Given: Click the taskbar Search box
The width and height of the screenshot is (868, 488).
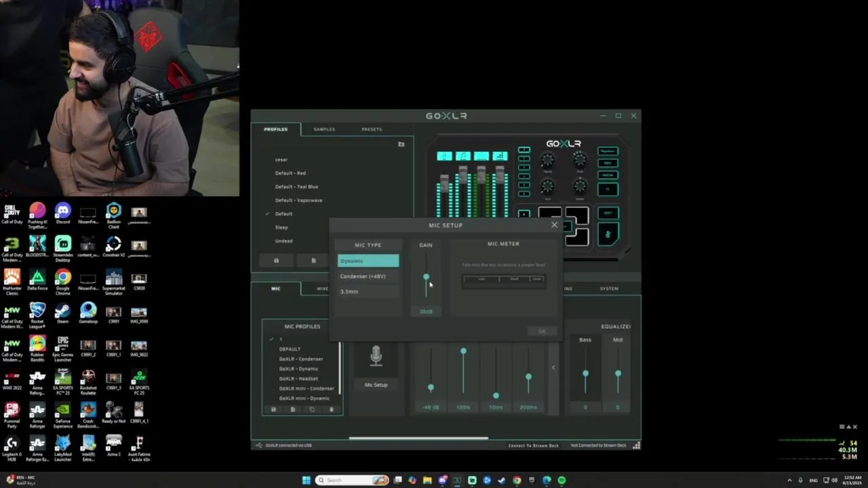Looking at the screenshot, I should [x=353, y=481].
